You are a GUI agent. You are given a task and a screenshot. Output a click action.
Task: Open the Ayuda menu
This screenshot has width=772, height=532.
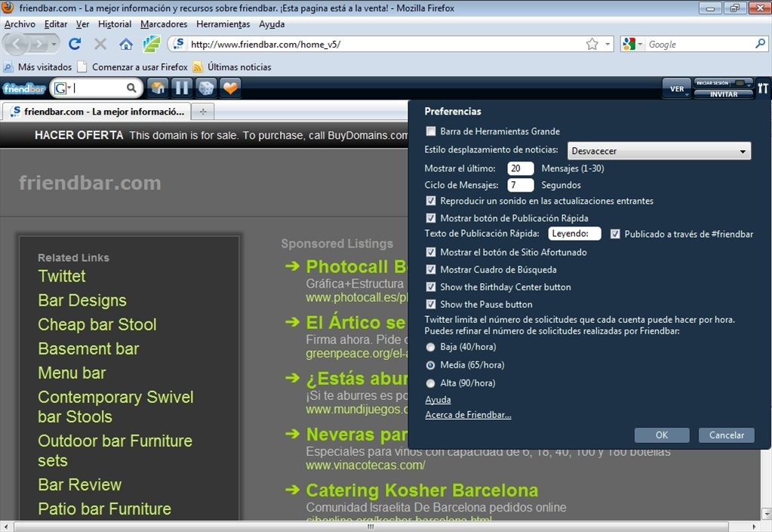click(272, 24)
